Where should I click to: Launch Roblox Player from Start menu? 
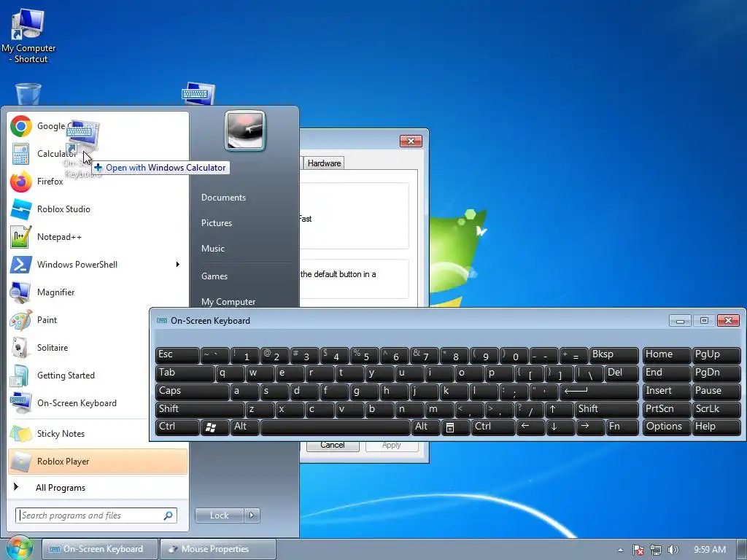(x=98, y=462)
